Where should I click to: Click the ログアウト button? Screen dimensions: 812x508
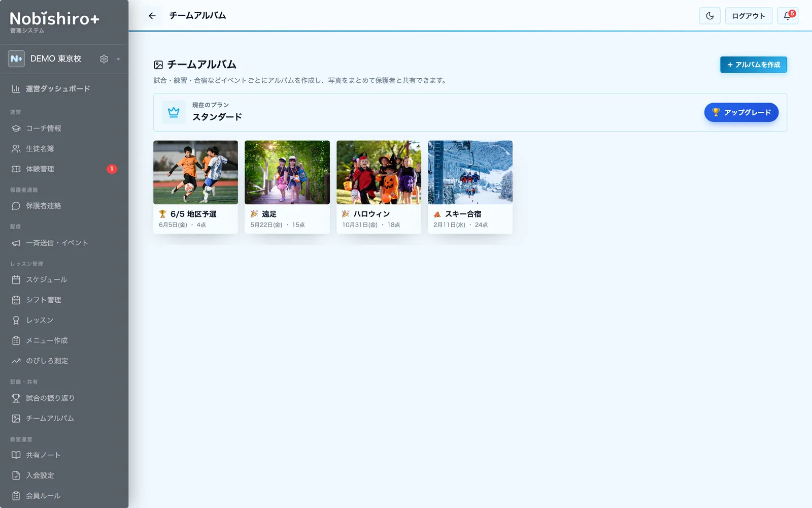pyautogui.click(x=749, y=16)
